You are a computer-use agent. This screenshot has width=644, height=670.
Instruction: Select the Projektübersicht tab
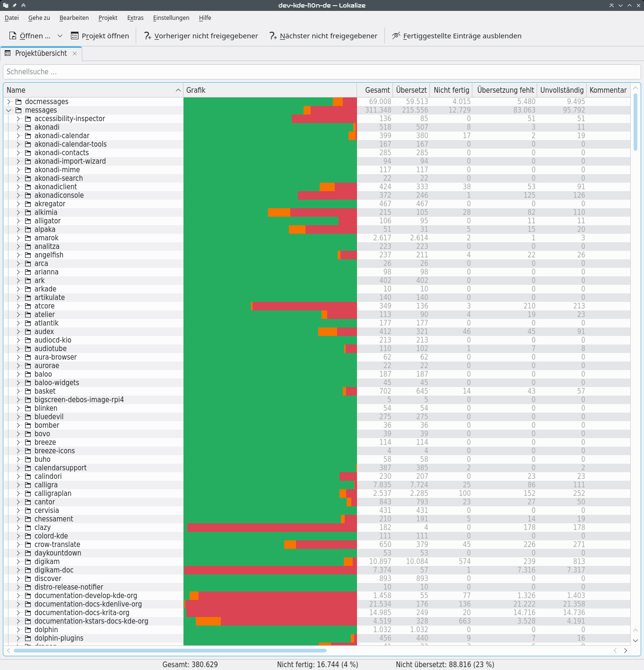[x=41, y=53]
